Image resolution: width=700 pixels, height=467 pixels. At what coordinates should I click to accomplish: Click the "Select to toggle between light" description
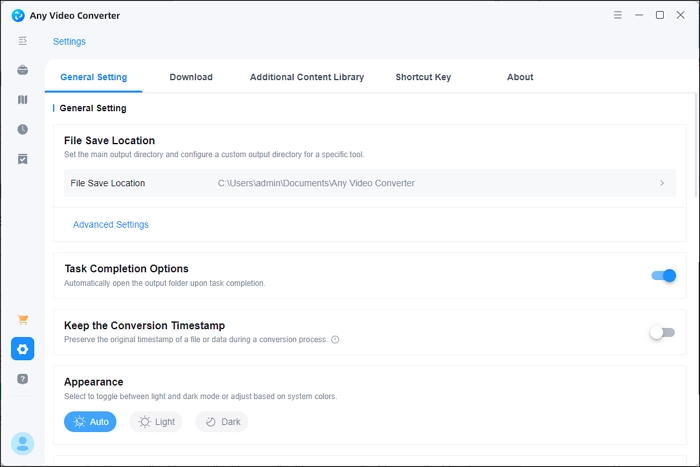200,396
